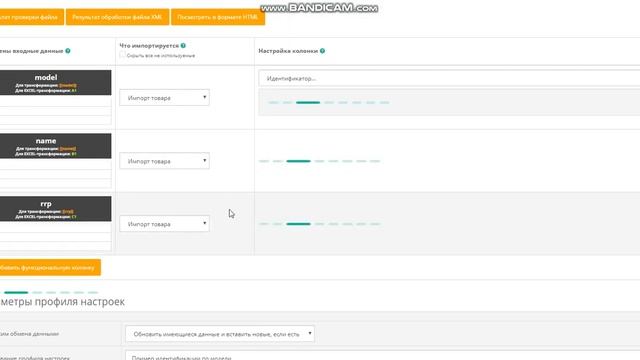This screenshot has height=360, width=640.
Task: Open 'Импорт товара' dropdown in model row
Action: 164,98
